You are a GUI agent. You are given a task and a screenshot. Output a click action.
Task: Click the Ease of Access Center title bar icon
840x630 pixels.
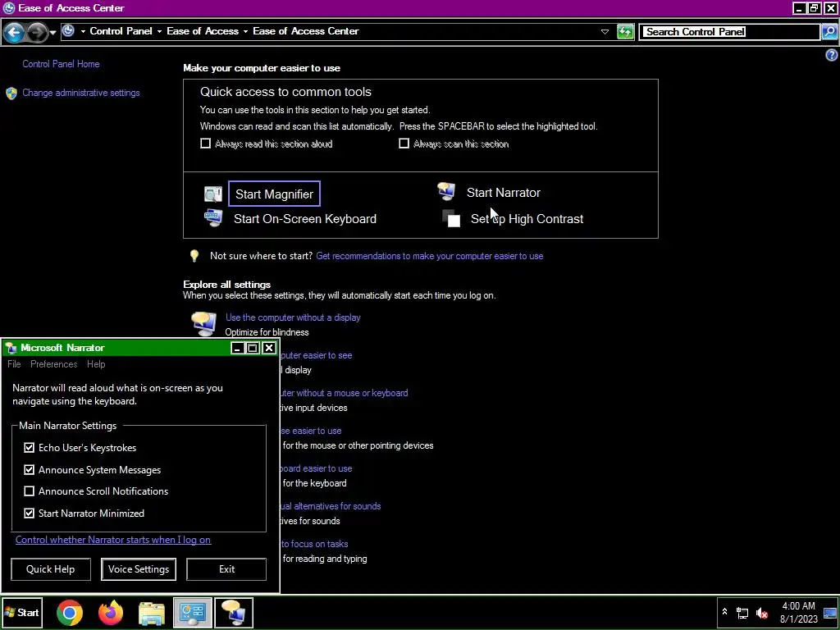[x=8, y=8]
